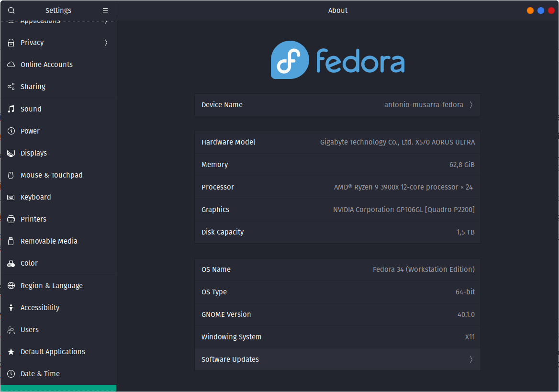Click the Region & Language globe icon
This screenshot has width=559, height=392.
[11, 285]
